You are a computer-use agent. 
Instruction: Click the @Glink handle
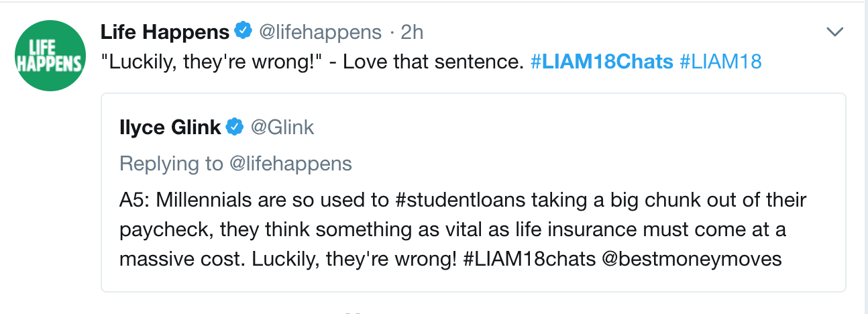(282, 127)
